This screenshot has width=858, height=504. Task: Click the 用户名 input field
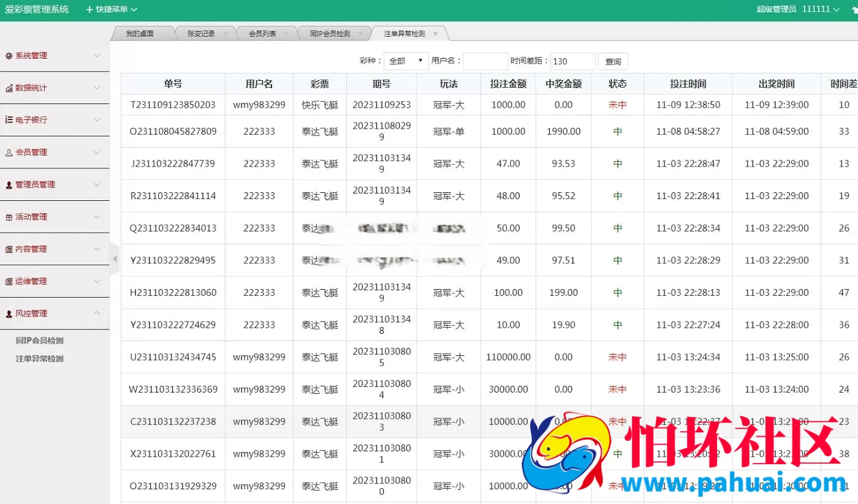(485, 61)
